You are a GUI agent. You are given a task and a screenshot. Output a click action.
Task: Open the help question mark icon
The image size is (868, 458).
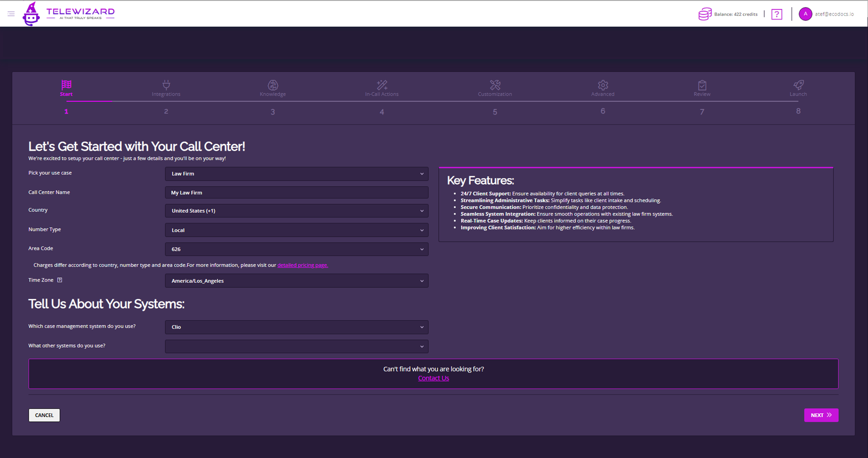coord(776,14)
